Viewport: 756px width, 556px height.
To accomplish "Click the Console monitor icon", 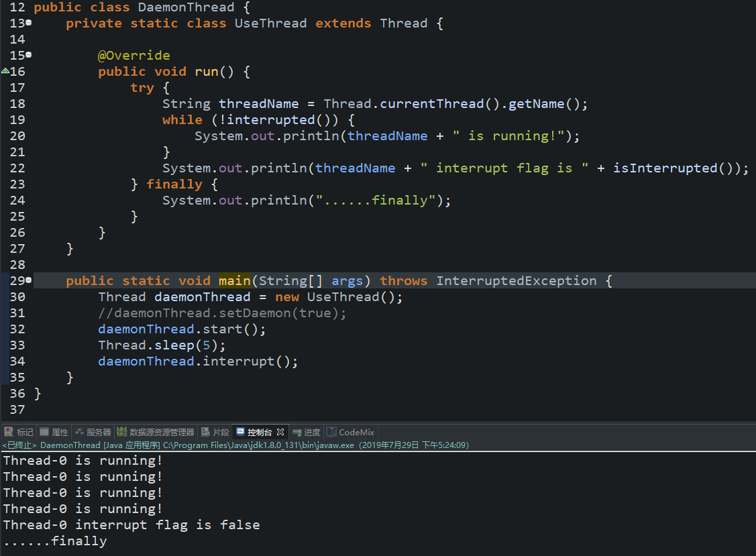I will point(240,431).
